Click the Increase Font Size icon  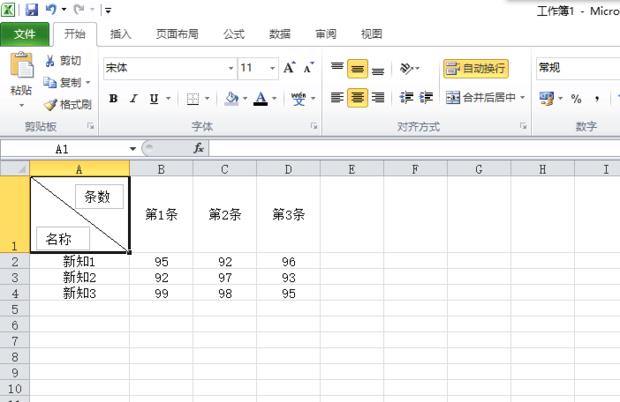click(x=289, y=68)
